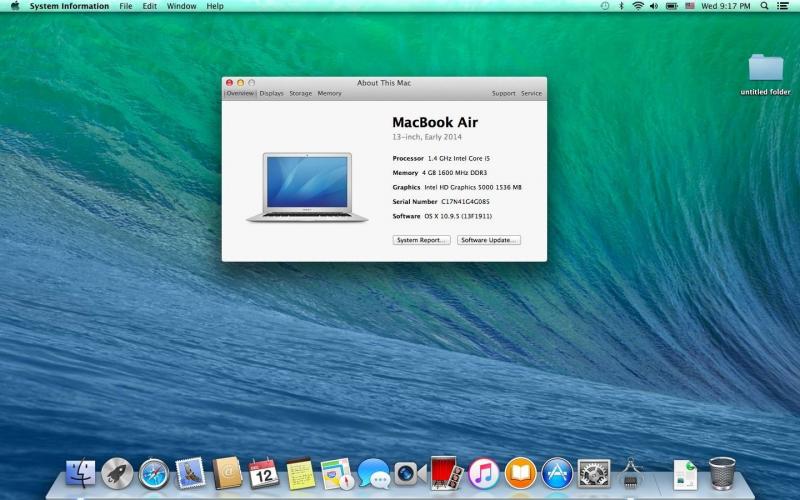Open Photo Booth icon in dock

446,473
